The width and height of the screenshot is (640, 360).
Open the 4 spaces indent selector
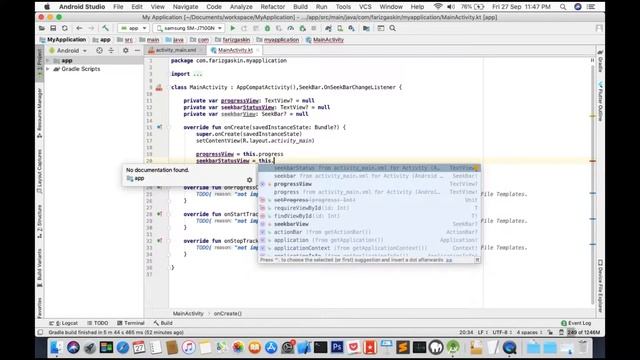pos(529,332)
